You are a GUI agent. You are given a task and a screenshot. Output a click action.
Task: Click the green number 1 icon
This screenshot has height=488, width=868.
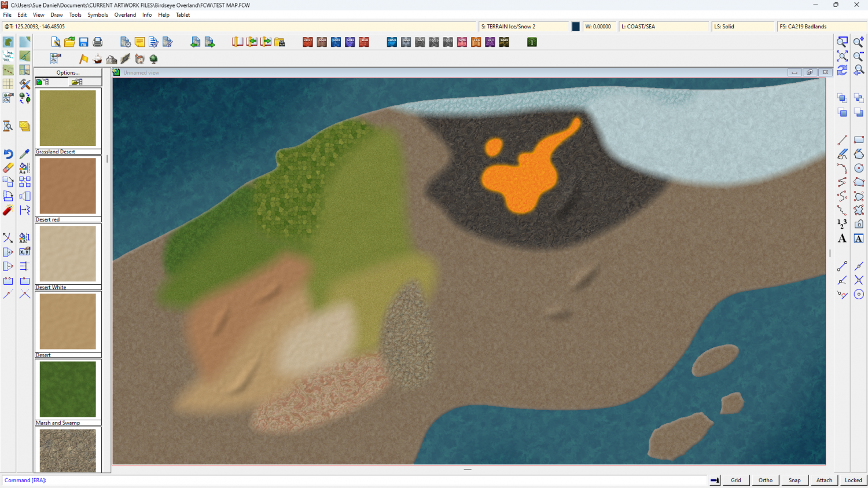[532, 42]
